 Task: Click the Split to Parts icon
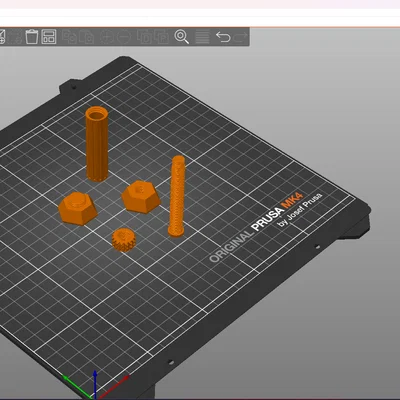pyautogui.click(x=162, y=37)
